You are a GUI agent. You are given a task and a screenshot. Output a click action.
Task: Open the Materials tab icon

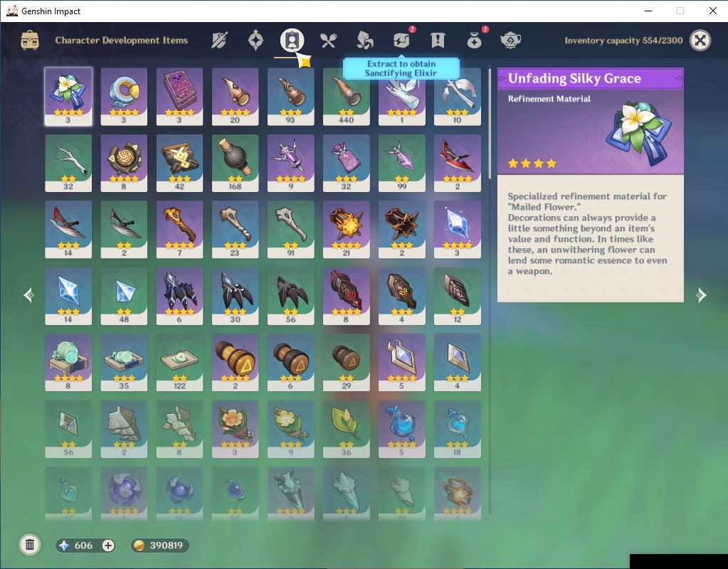click(x=364, y=41)
